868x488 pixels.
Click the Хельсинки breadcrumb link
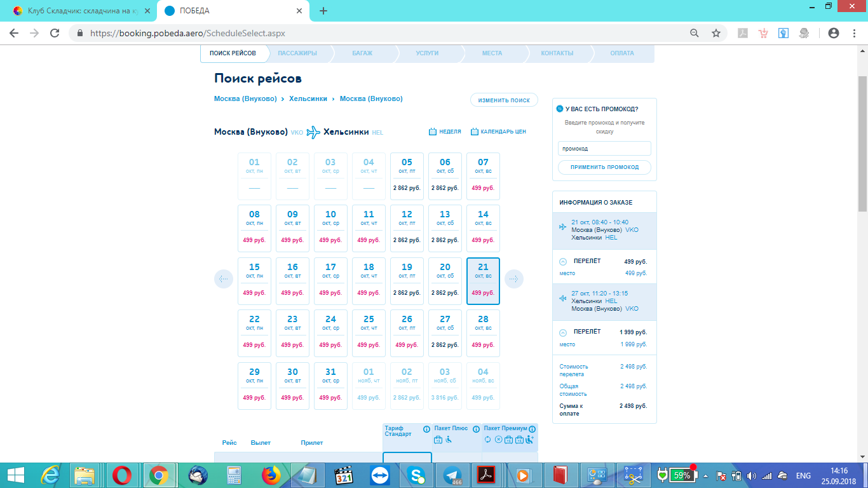[x=308, y=98]
